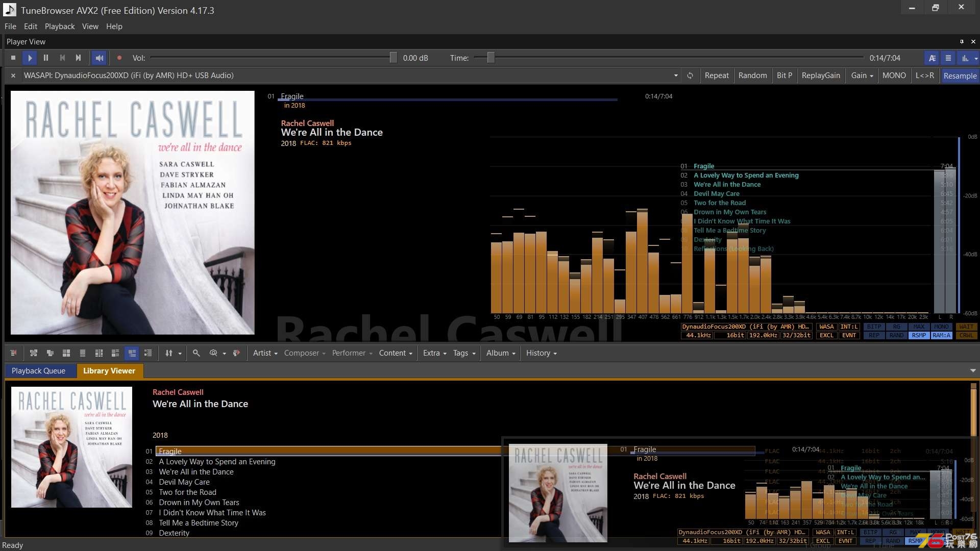Skip to the next track

78,58
